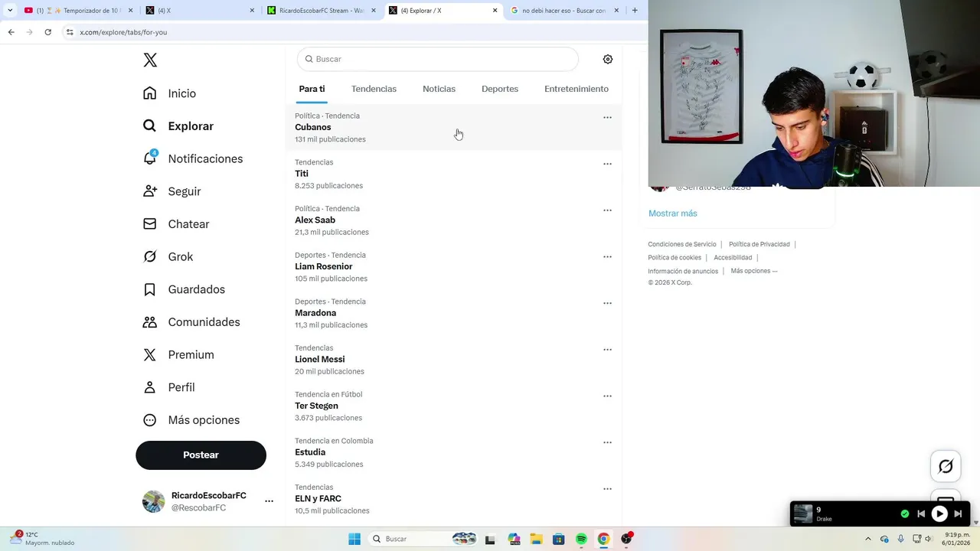Go to X home logo
The width and height of the screenshot is (980, 551).
[x=150, y=60]
